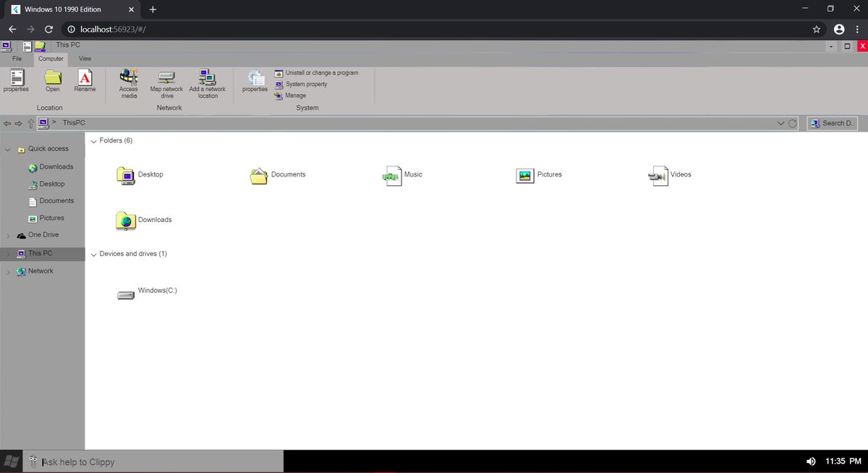Select the Windows(C:) drive icon
This screenshot has width=868, height=473.
click(126, 295)
